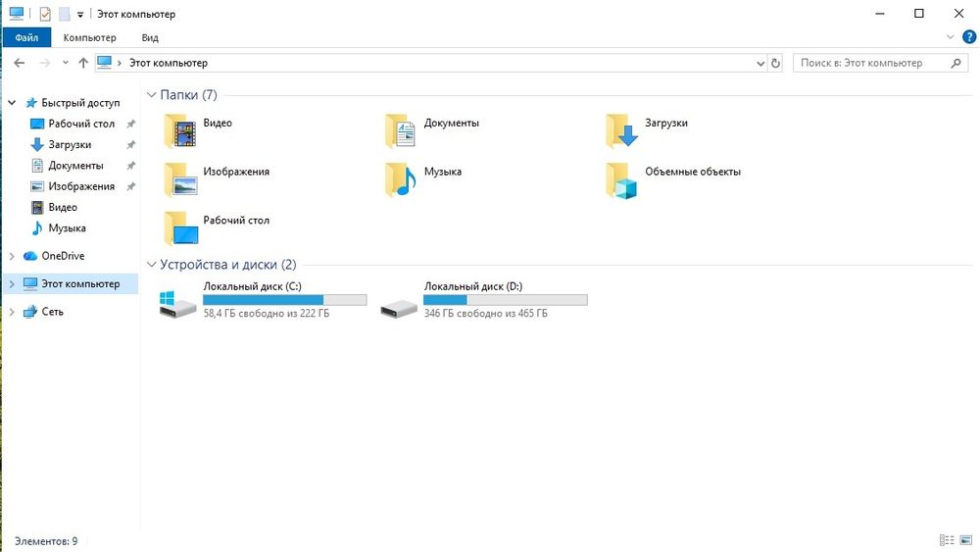Click the disk D: usage bar

point(506,300)
